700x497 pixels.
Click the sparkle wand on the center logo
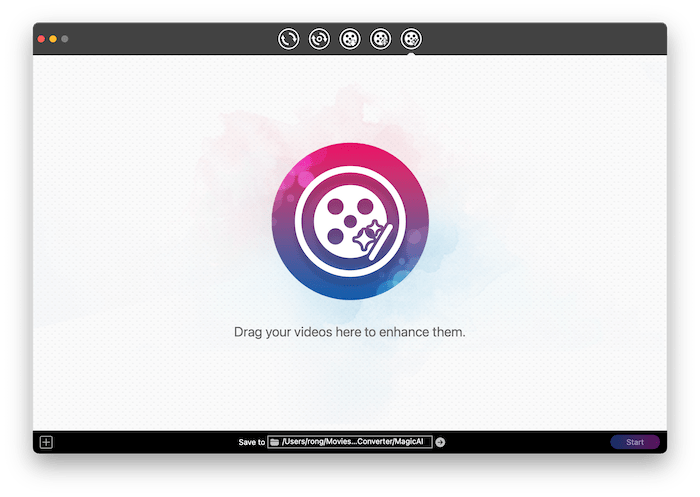pyautogui.click(x=370, y=237)
